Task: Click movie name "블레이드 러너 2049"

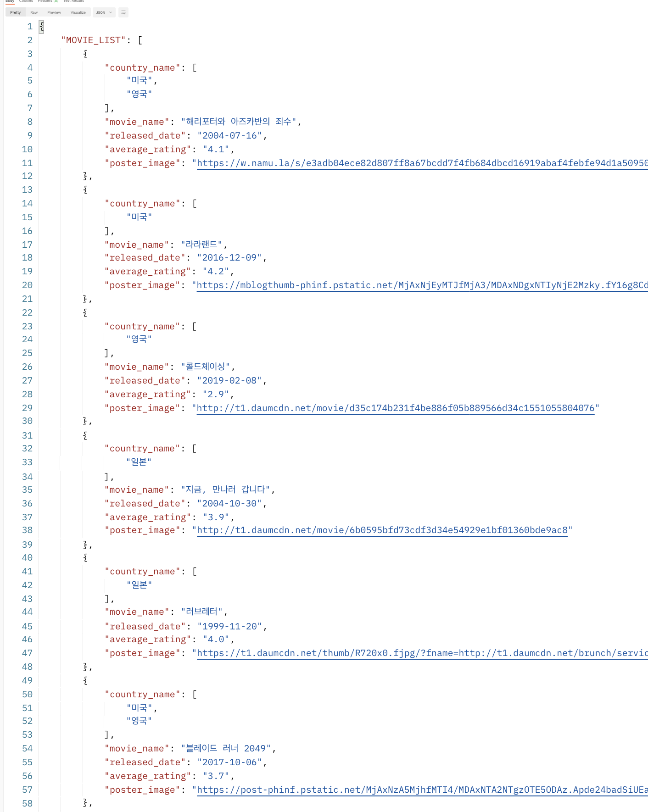Action: pos(226,748)
